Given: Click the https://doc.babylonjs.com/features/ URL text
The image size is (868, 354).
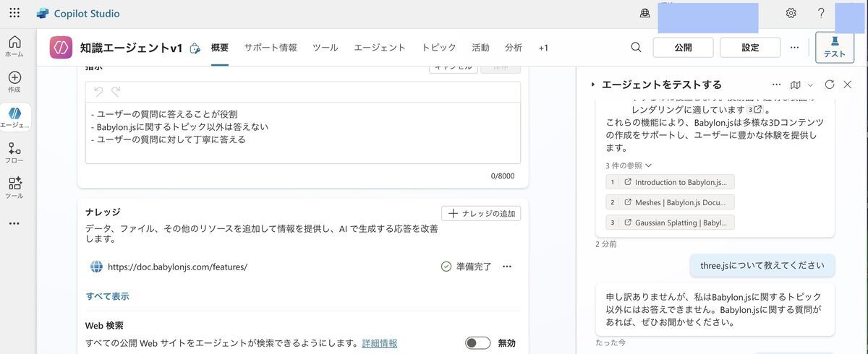Looking at the screenshot, I should 177,267.
